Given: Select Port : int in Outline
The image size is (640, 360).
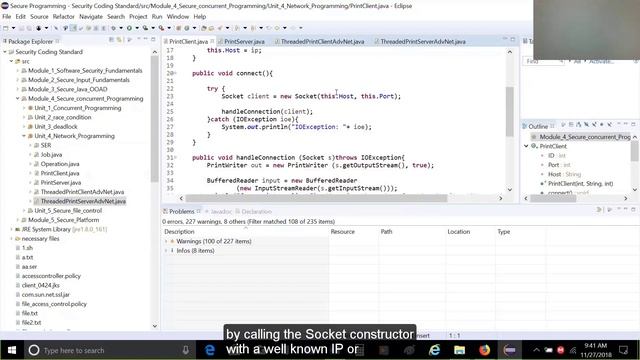Looking at the screenshot, I should pos(559,165).
